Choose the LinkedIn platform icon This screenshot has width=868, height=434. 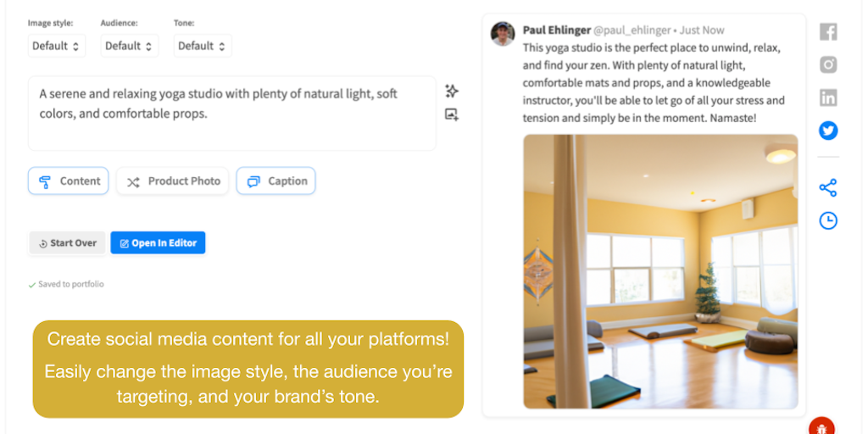pos(828,97)
